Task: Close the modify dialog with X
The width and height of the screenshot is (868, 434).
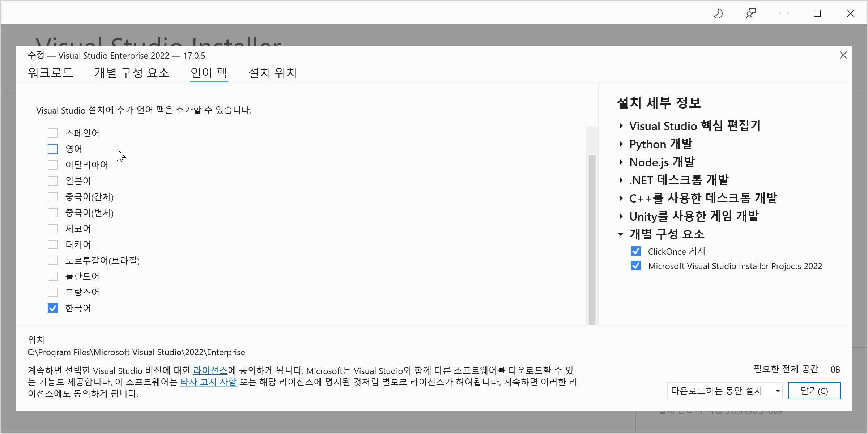Action: [x=843, y=55]
